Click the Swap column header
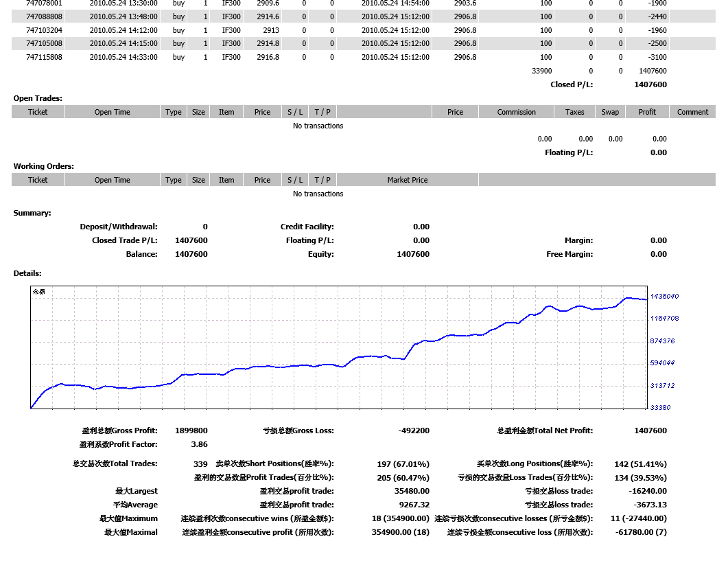This screenshot has width=728, height=574. [x=610, y=112]
